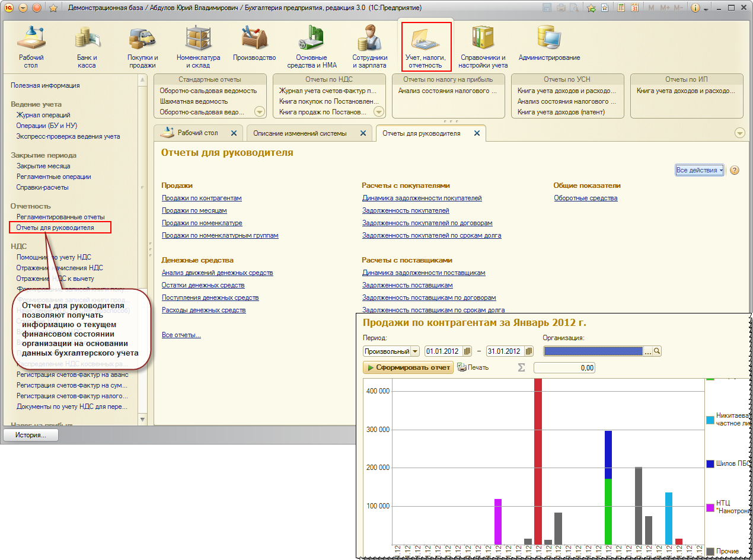Open the calendar icon in title bar

[x=634, y=8]
